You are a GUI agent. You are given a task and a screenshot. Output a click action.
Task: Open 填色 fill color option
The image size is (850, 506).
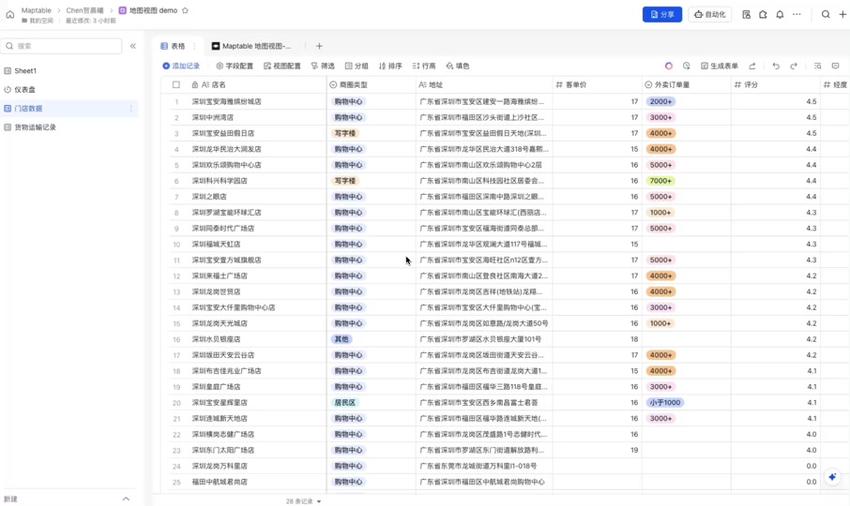[457, 66]
